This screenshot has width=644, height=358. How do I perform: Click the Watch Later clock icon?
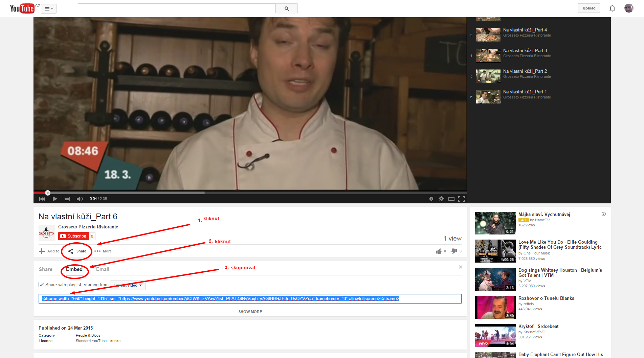431,199
